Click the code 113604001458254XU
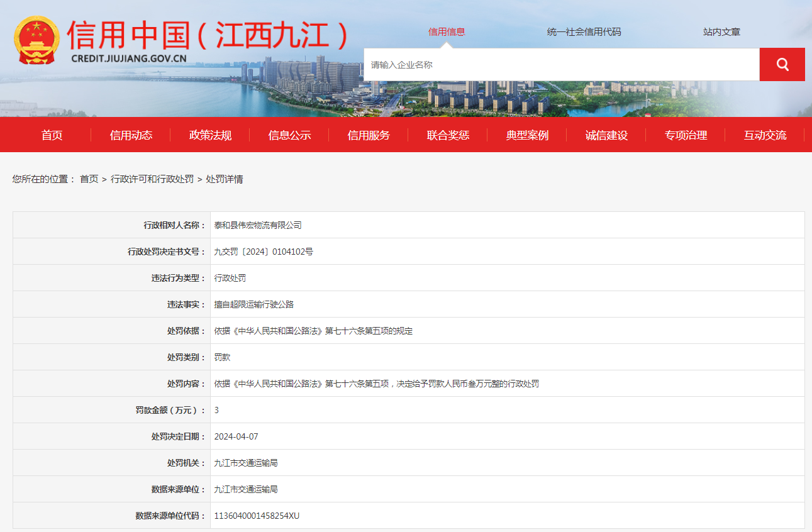 (x=257, y=516)
